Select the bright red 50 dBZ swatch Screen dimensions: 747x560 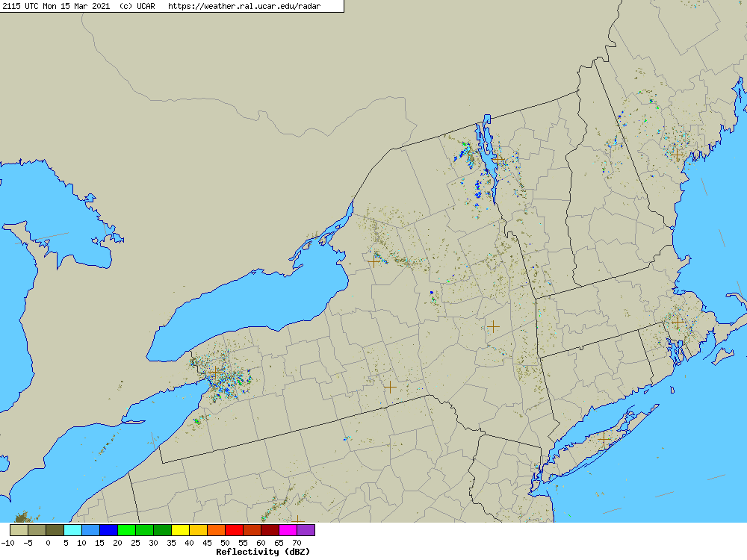234,530
